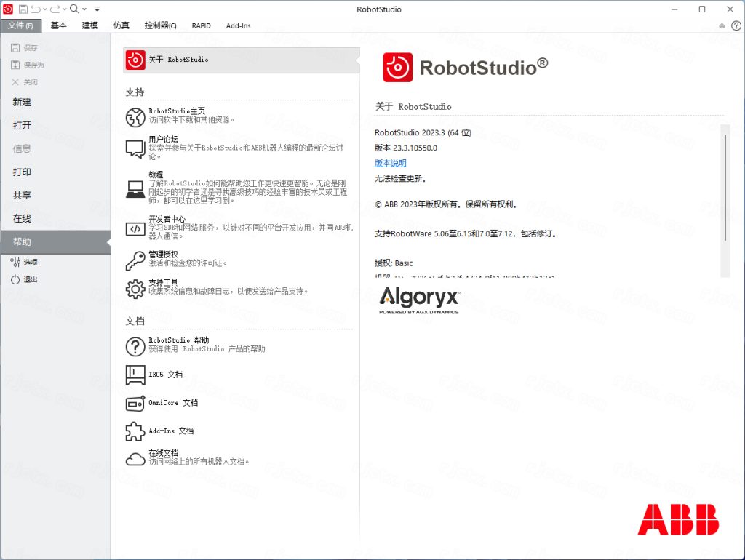745x560 pixels.
Task: Click the IRC5 controller cabinet icon
Action: (135, 375)
